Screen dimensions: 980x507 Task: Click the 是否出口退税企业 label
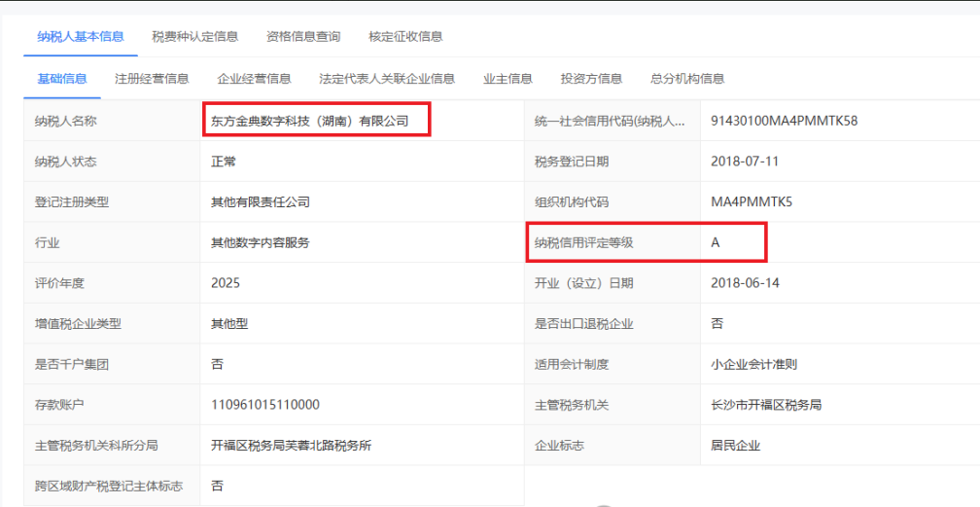583,324
